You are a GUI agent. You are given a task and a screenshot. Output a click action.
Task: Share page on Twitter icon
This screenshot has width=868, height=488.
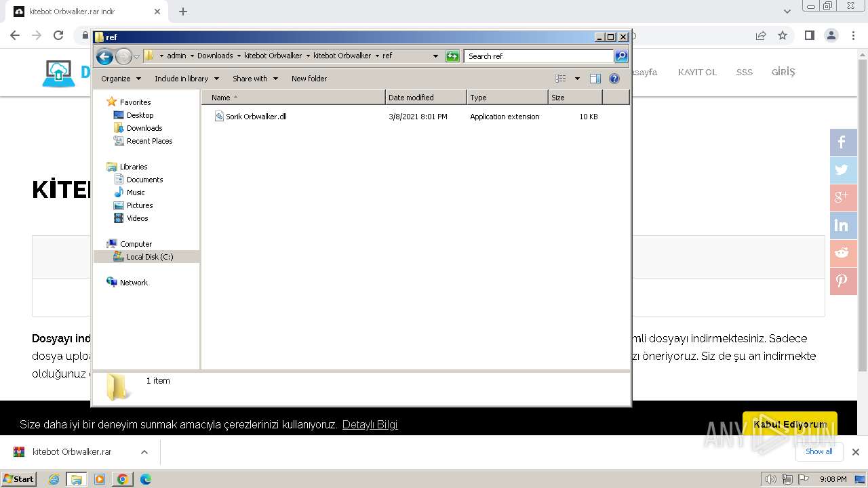tap(844, 170)
